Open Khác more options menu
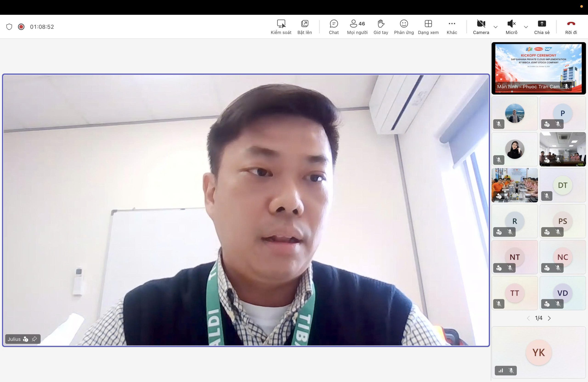The image size is (588, 382). [x=452, y=27]
